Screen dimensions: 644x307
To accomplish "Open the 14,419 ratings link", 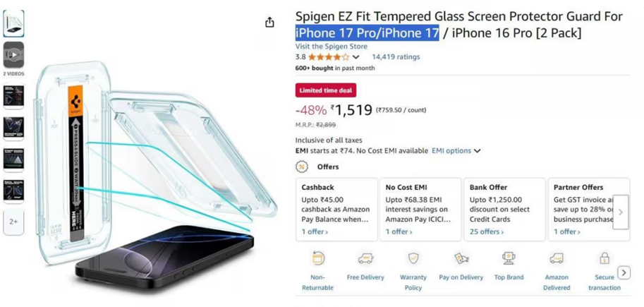I will (396, 57).
